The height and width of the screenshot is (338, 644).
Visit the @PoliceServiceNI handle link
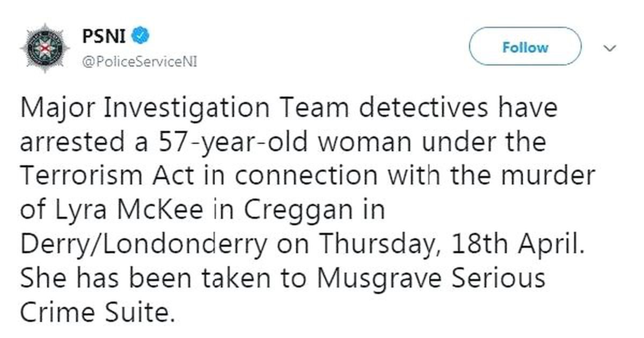[140, 62]
